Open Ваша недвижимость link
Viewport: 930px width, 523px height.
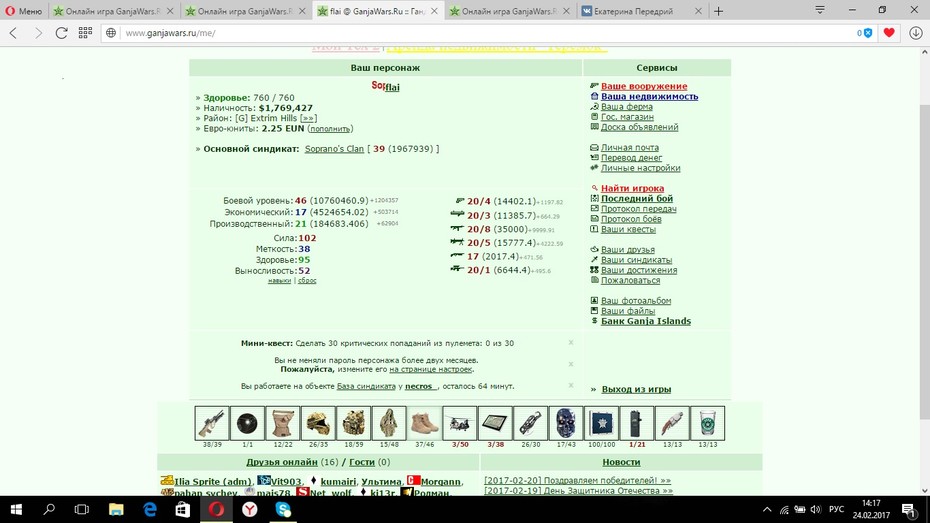649,96
